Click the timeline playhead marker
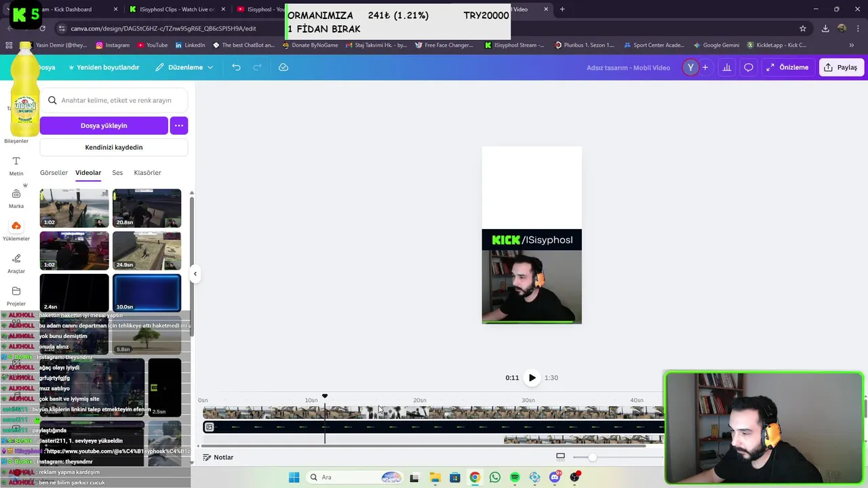Image resolution: width=868 pixels, height=488 pixels. (x=325, y=396)
